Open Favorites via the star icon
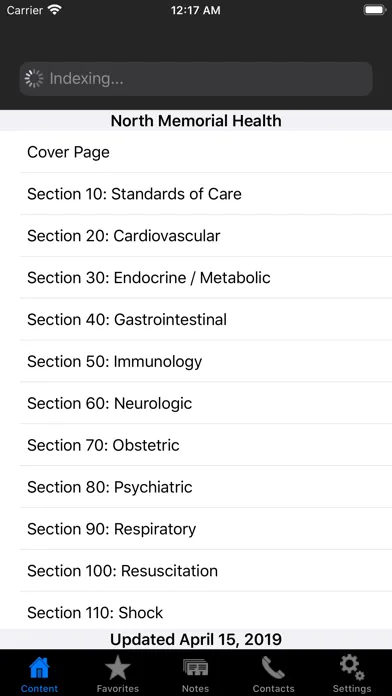 [x=118, y=668]
